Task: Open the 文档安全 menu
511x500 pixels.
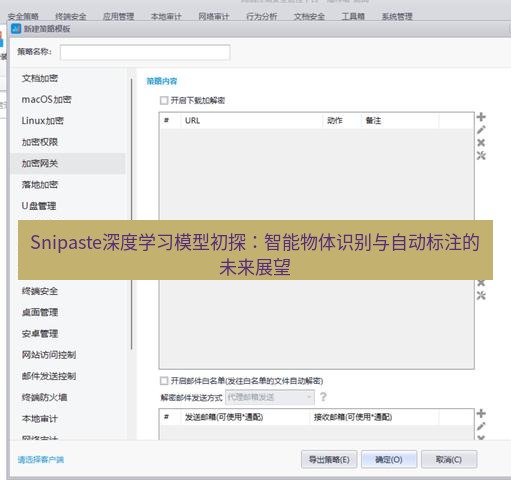Action: 309,16
